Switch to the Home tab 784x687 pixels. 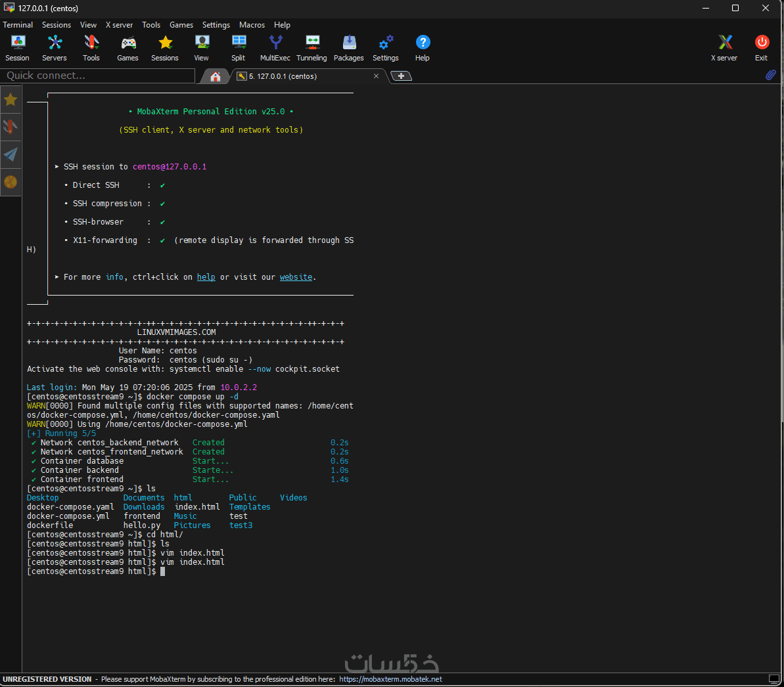(215, 76)
